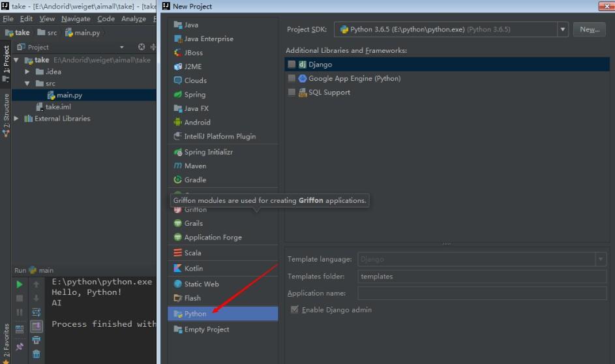The width and height of the screenshot is (615, 364).
Task: Click the take breadcrumb in navigation bar
Action: pos(18,33)
